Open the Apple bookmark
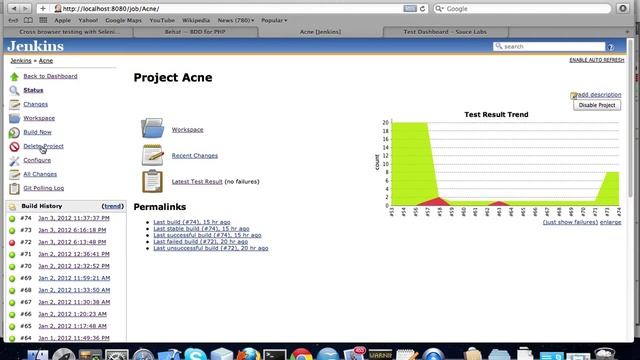 [62, 20]
